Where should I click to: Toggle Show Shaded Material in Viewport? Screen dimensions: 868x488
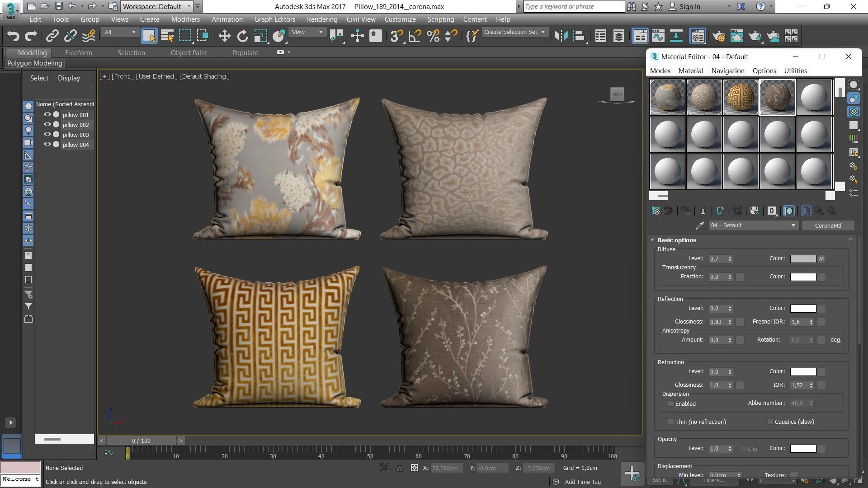tap(789, 211)
